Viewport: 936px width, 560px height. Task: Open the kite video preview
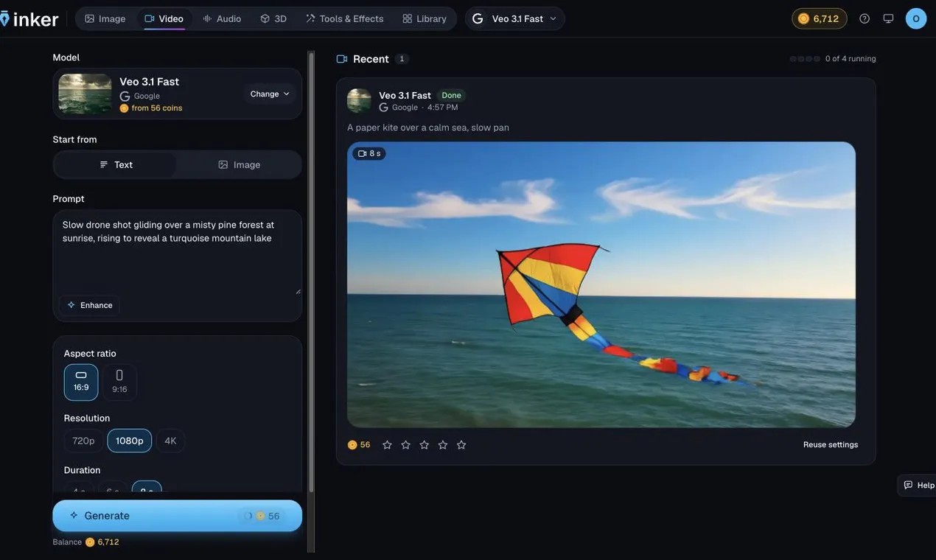pos(601,284)
